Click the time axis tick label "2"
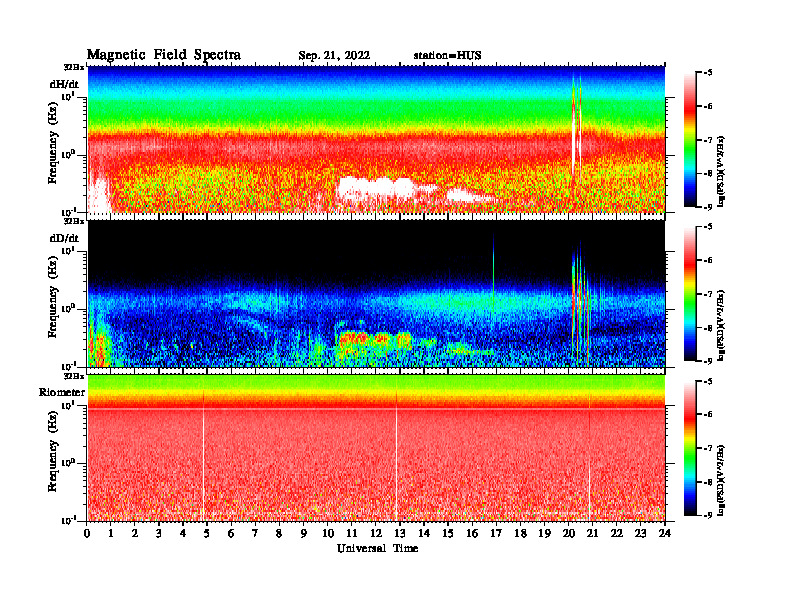This screenshot has width=792, height=612. pos(135,533)
